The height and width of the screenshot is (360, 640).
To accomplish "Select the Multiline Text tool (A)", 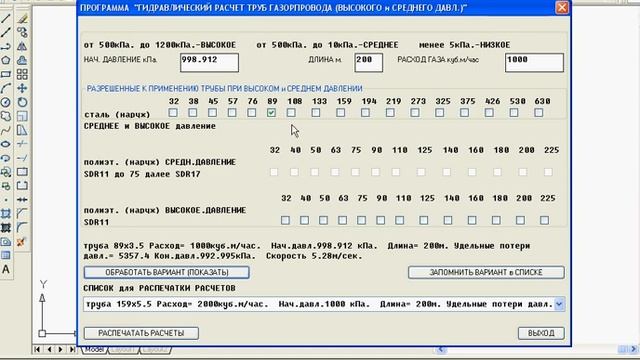I will tap(6, 269).
